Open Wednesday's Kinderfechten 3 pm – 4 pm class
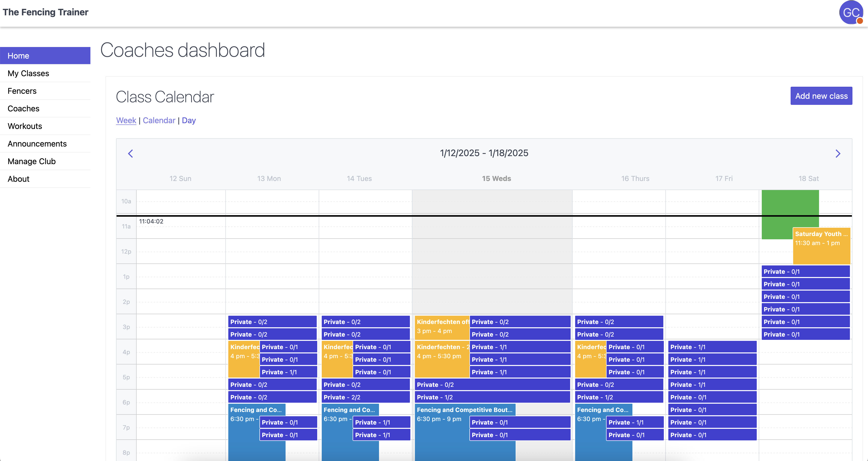Image resolution: width=868 pixels, height=461 pixels. [x=442, y=327]
